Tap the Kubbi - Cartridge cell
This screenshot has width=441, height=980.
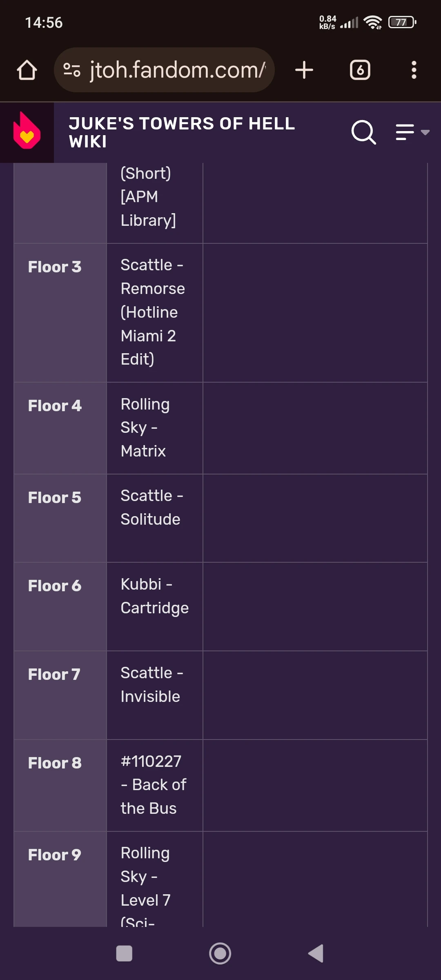[154, 596]
